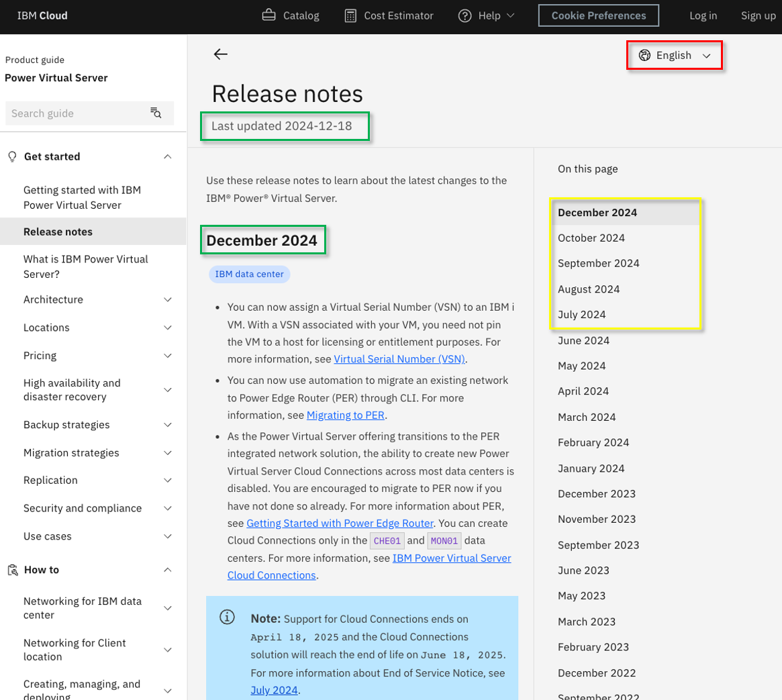Select Release notes in sidebar
This screenshot has width=782, height=700.
point(93,232)
